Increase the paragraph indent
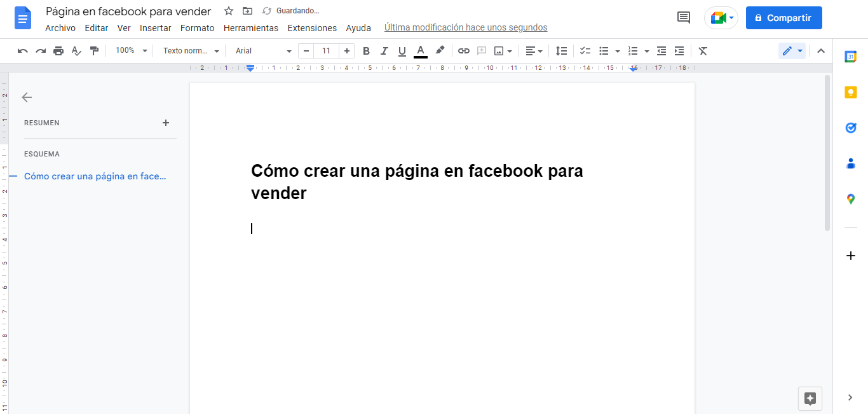 pos(679,51)
